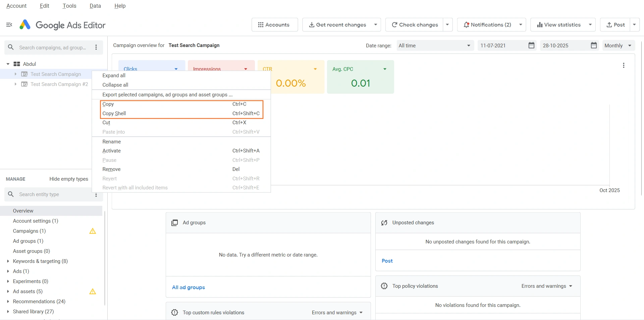Viewport: 644px width, 320px height.
Task: Click the All ad groups link
Action: (189, 287)
